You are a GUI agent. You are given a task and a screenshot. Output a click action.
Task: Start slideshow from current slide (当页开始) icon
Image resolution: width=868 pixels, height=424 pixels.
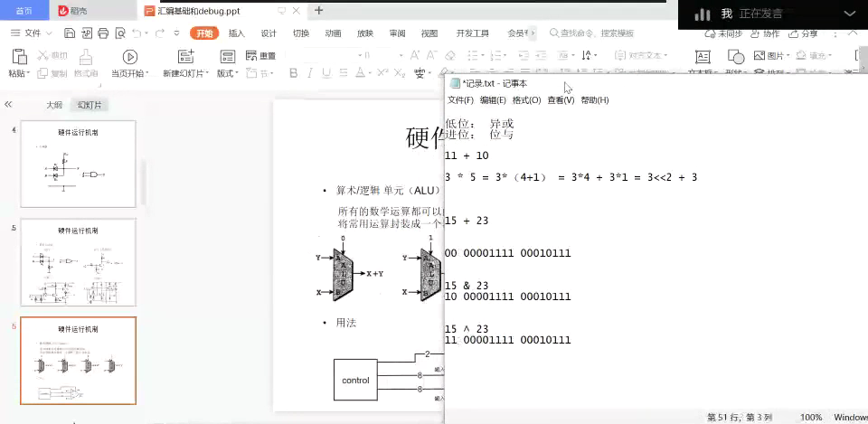[x=130, y=56]
